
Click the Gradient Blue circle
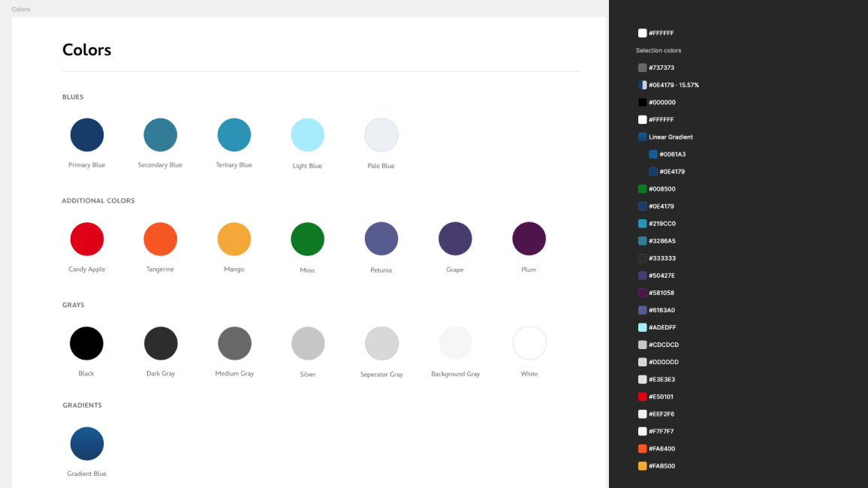pos(87,444)
